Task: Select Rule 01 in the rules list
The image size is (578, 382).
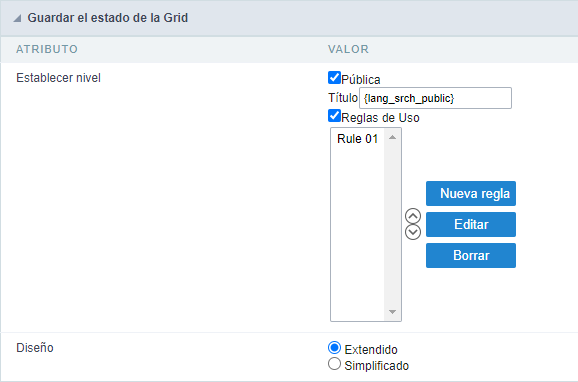Action: 357,139
